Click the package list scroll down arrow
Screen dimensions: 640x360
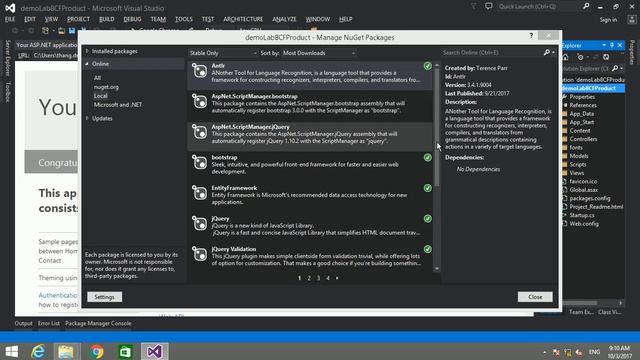(437, 269)
